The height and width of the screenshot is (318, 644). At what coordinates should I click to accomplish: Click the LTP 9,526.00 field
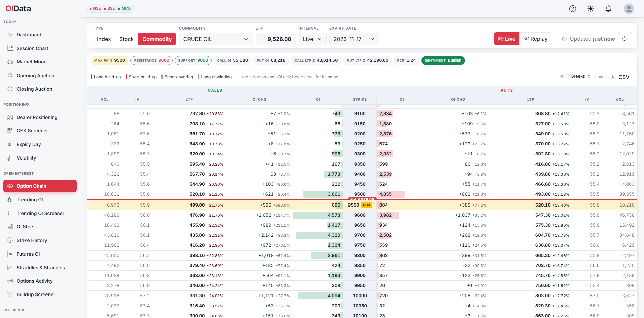[x=276, y=39]
